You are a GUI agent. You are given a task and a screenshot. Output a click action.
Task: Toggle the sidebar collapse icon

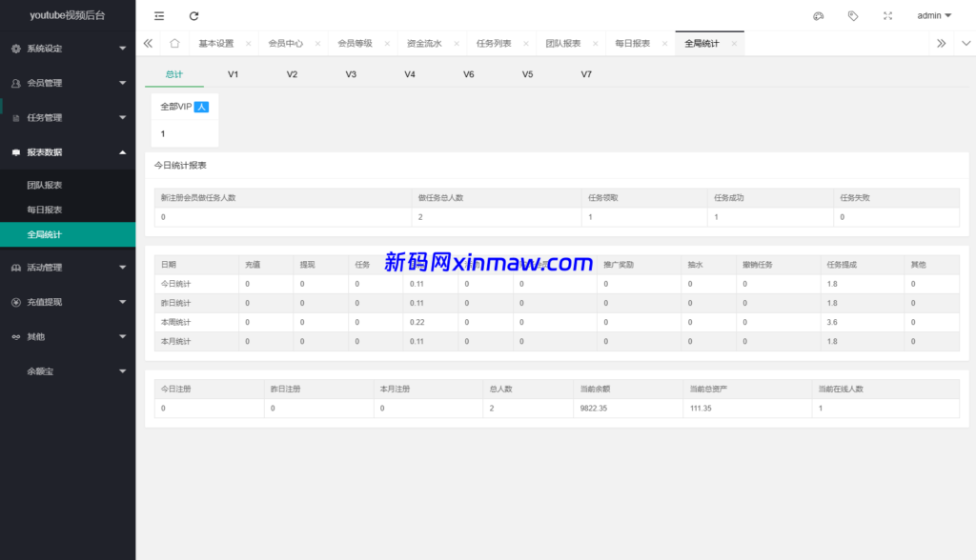point(159,15)
